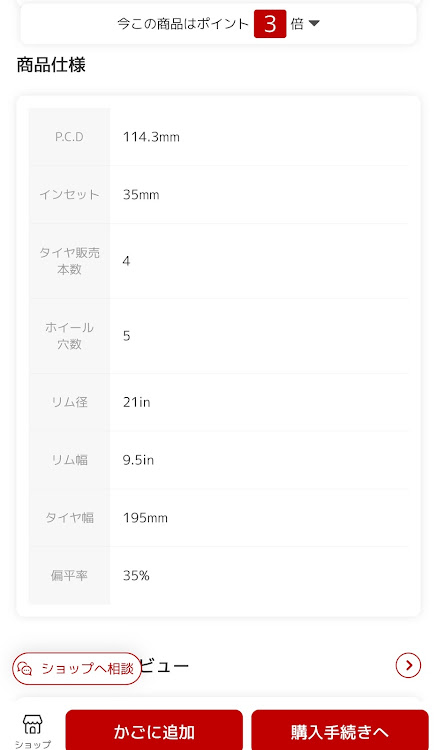Image resolution: width=437 pixels, height=750 pixels.
Task: Select the リム径 21in value
Action: (x=137, y=402)
